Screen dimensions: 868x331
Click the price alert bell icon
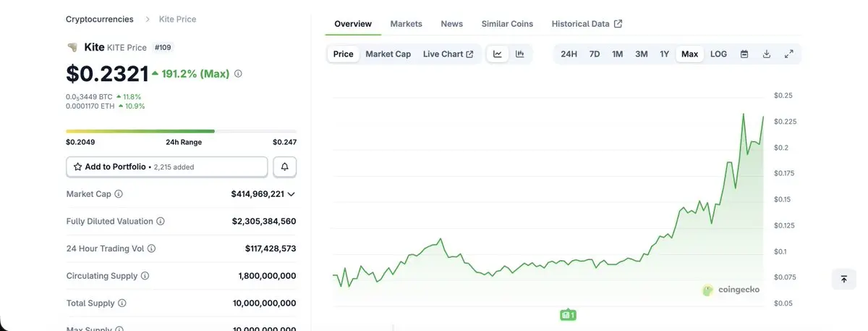coord(285,167)
